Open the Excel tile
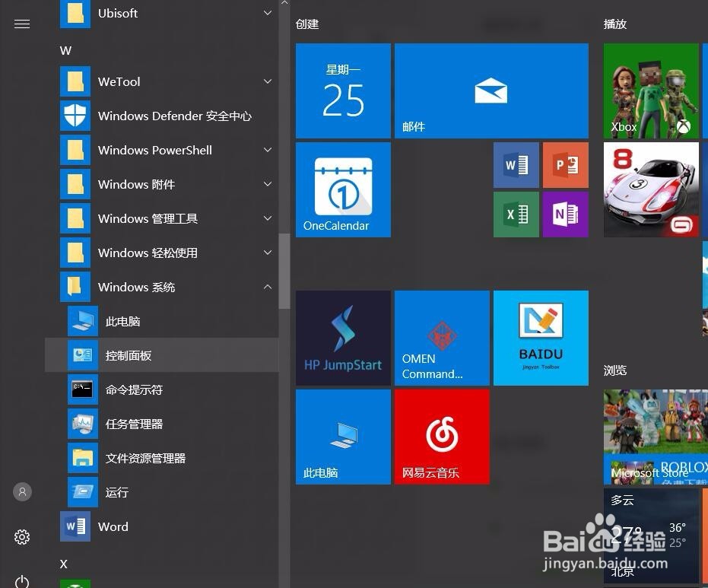708x588 pixels. pos(516,214)
